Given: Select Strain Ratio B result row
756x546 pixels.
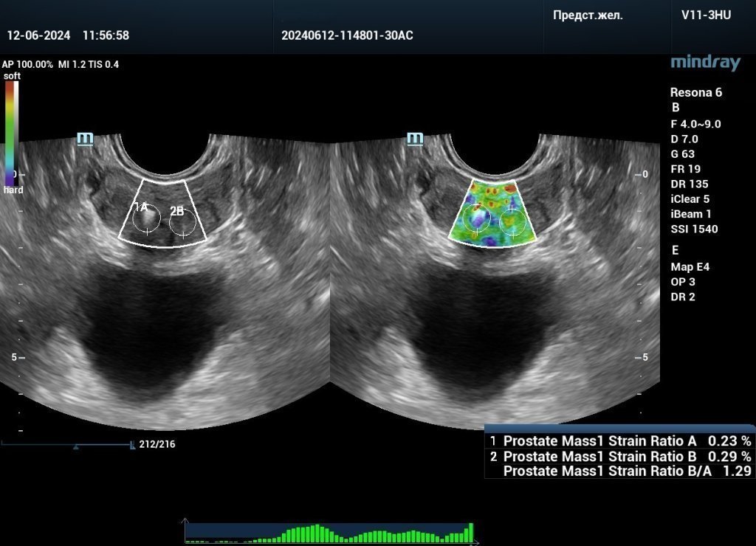Looking at the screenshot, I should [620, 456].
